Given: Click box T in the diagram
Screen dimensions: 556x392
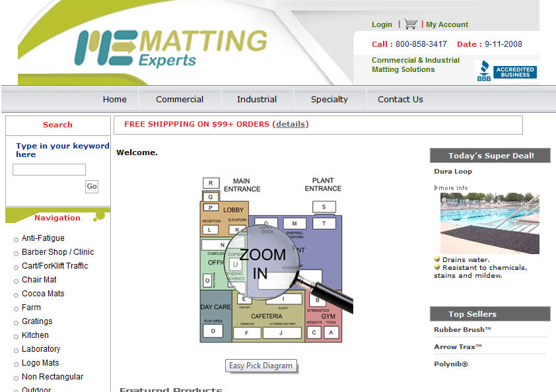Looking at the screenshot, I should point(324,223).
